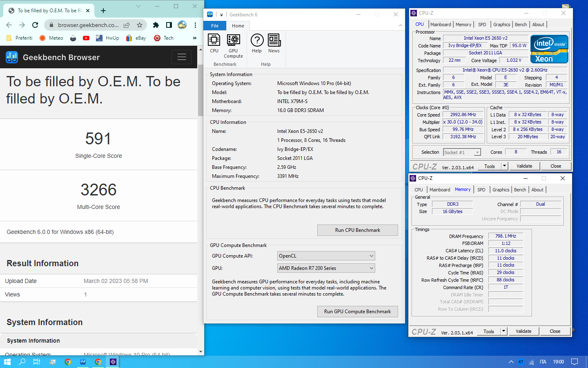This screenshot has height=368, width=588.
Task: Open the hamburger menu in Geekbench Browser
Action: tap(182, 57)
